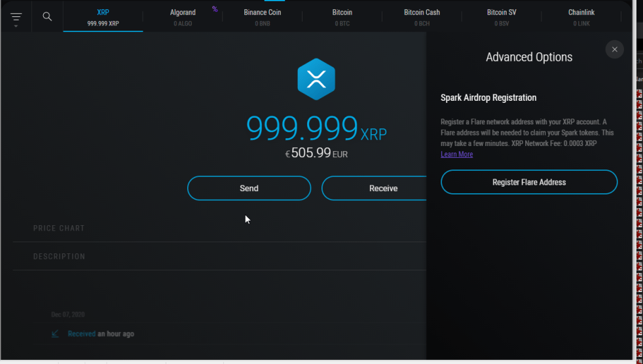Click the Register Flare Address button
The height and width of the screenshot is (364, 643).
[x=529, y=183]
